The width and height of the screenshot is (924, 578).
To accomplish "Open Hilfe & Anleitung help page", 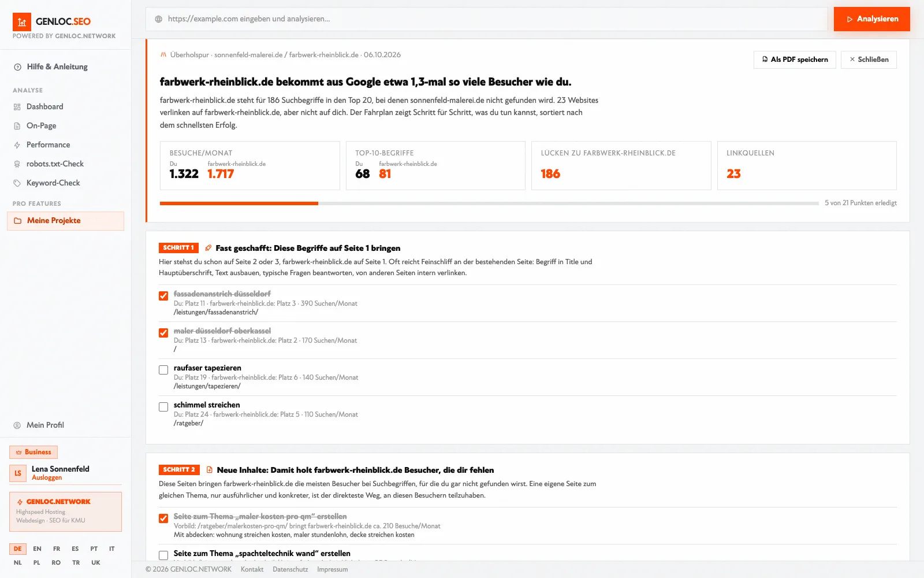I will 57,67.
